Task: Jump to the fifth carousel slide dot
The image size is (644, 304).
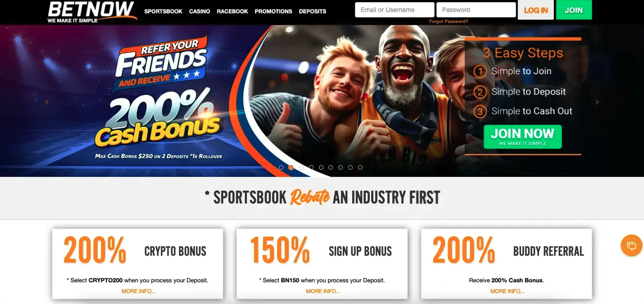Action: pos(321,167)
